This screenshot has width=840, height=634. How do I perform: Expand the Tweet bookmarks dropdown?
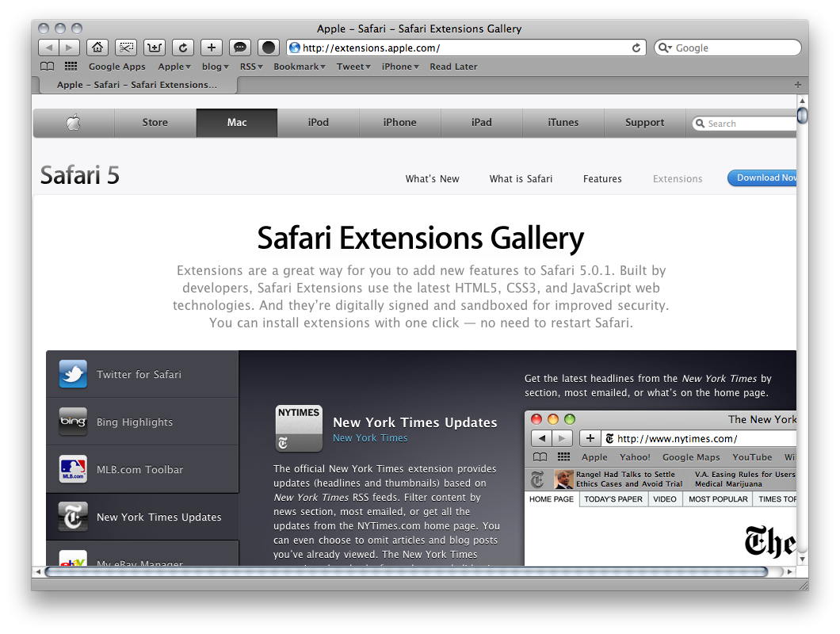pos(353,67)
